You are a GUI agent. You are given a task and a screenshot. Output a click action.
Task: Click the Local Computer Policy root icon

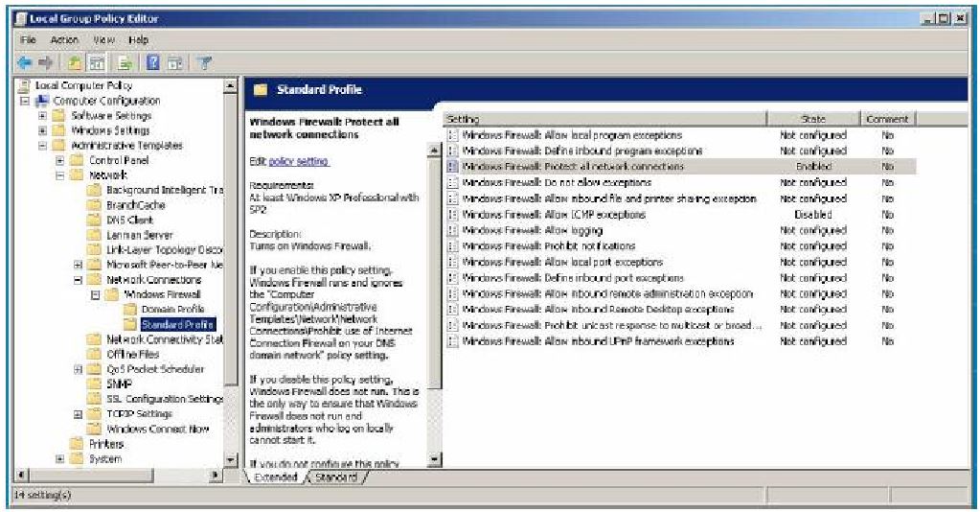click(24, 85)
